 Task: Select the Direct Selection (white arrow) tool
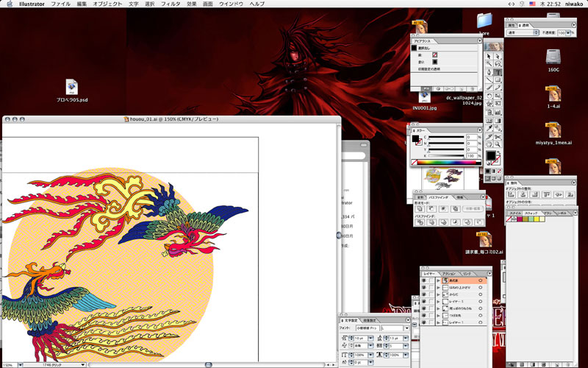tap(498, 57)
